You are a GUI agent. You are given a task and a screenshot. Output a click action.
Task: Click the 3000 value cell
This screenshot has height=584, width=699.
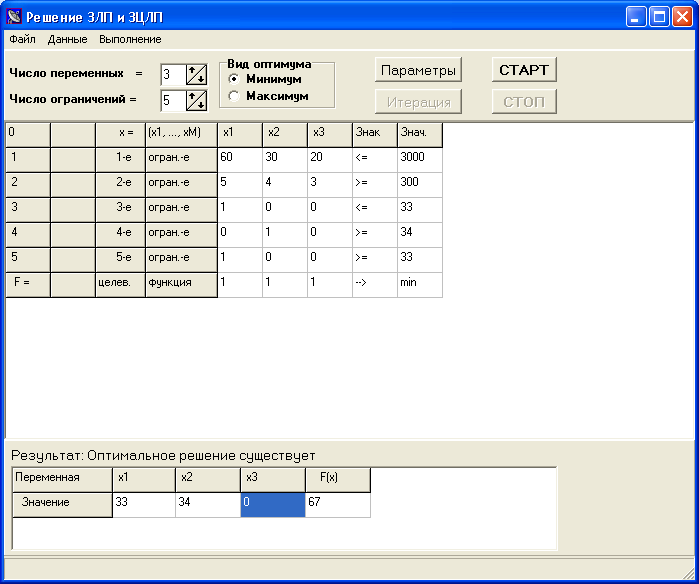point(420,160)
